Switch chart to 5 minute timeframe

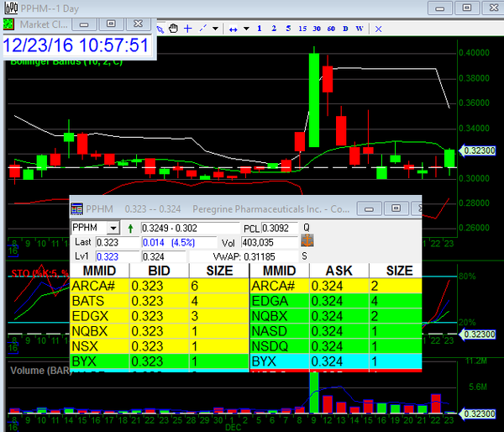point(288,28)
